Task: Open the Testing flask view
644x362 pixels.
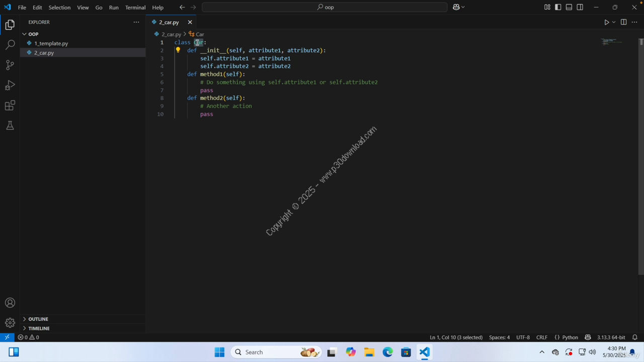Action: 10,125
